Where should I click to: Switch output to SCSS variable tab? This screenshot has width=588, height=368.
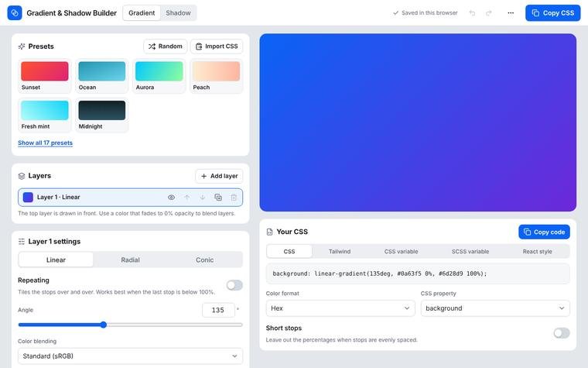(x=470, y=252)
